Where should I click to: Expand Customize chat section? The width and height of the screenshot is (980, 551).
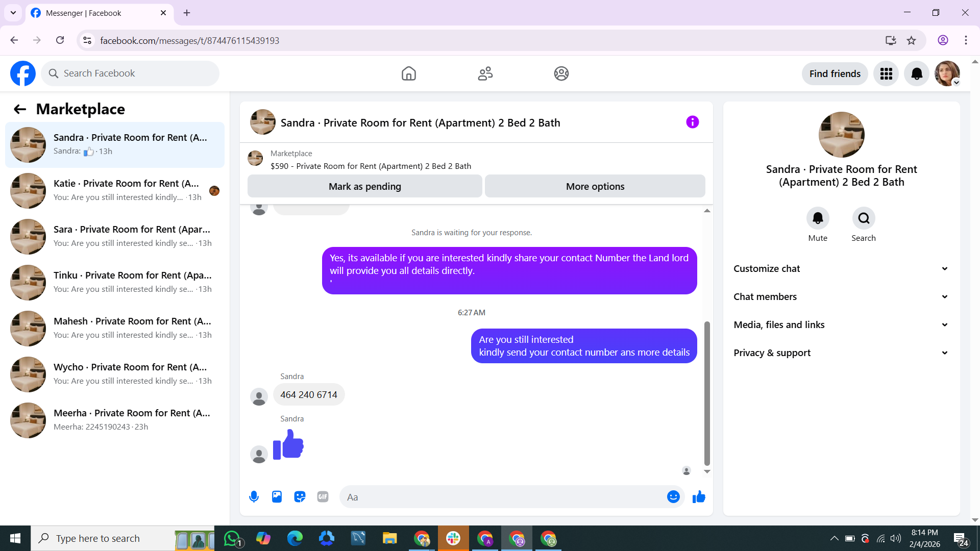(841, 269)
